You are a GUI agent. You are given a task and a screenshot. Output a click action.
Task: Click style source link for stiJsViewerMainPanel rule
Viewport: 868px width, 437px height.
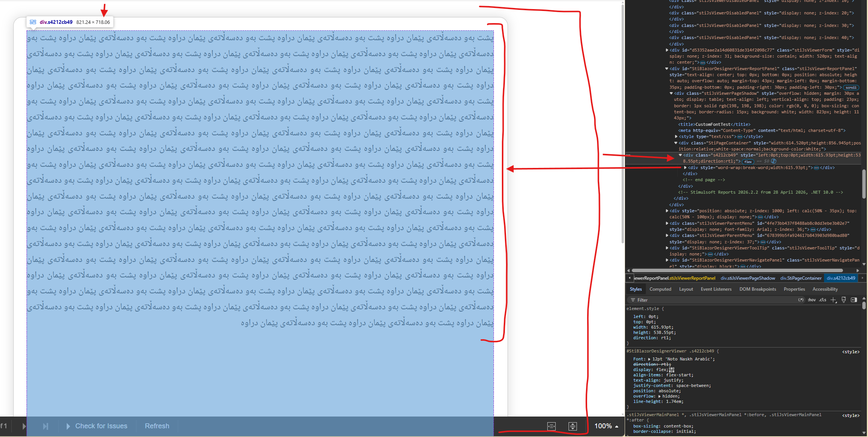click(851, 415)
